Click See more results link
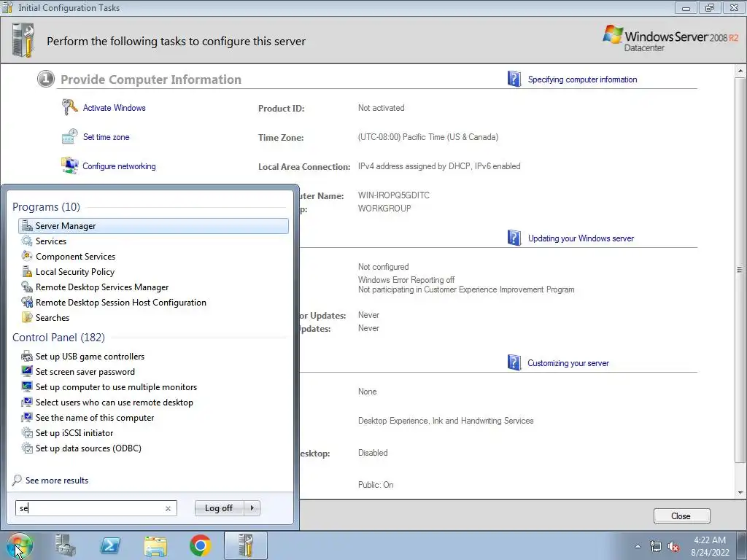 (57, 481)
